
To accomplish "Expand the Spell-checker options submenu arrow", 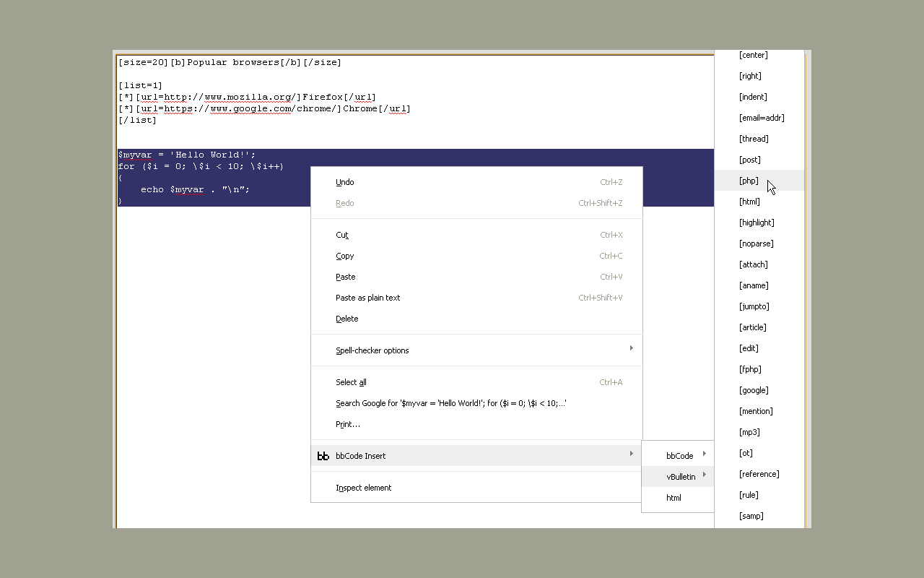I will pos(631,348).
